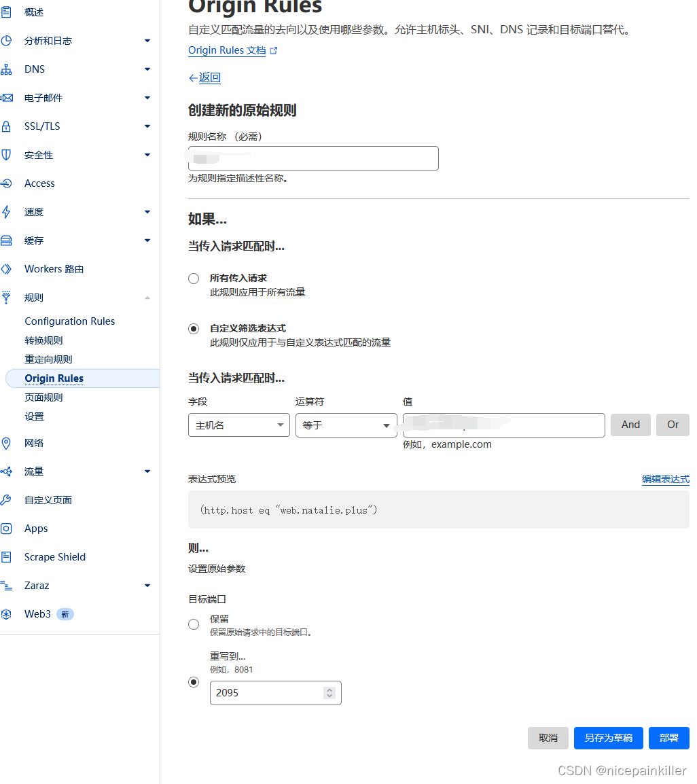Select the 所有传入请求 radio button
Screen dimensions: 697x784
point(193,278)
